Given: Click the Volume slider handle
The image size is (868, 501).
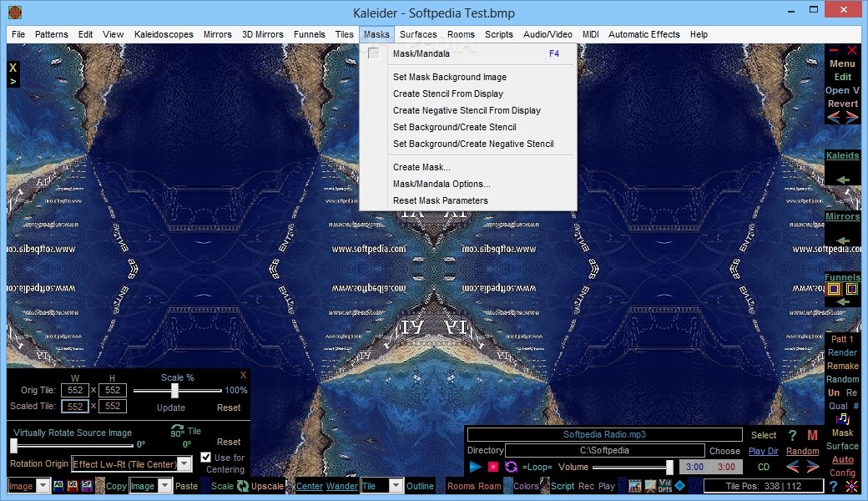Looking at the screenshot, I should (669, 468).
